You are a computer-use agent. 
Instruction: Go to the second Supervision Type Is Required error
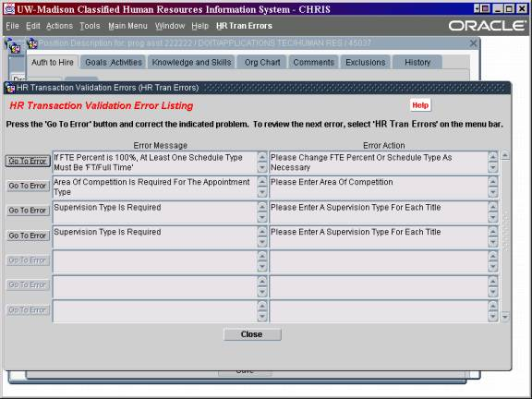[28, 236]
